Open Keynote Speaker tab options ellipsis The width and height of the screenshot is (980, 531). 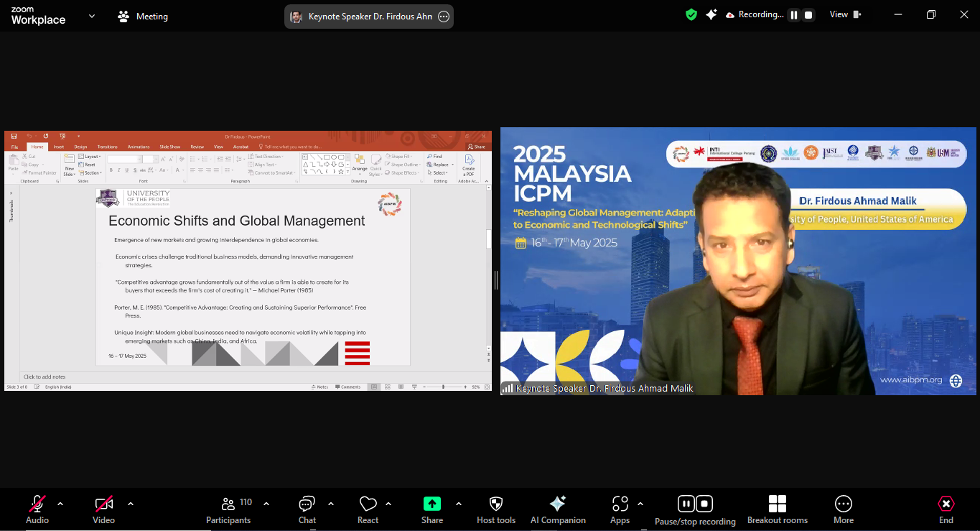[x=444, y=17]
